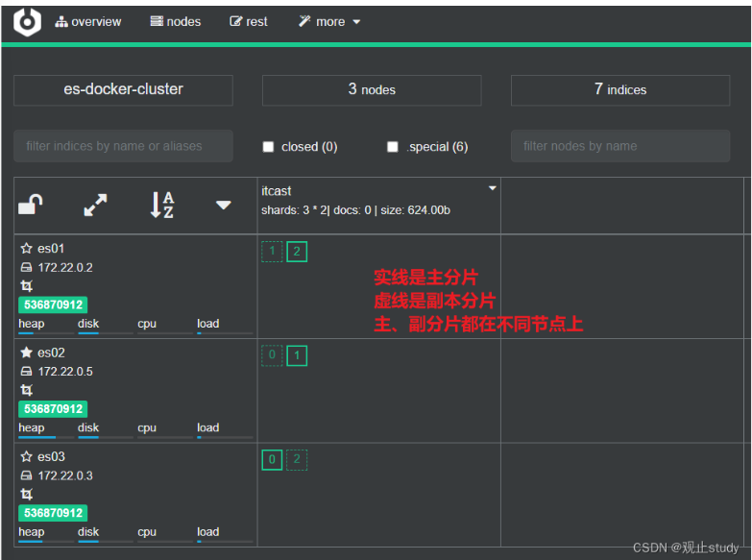Click the unlock shard allocation icon
The image size is (752, 560).
[x=30, y=205]
